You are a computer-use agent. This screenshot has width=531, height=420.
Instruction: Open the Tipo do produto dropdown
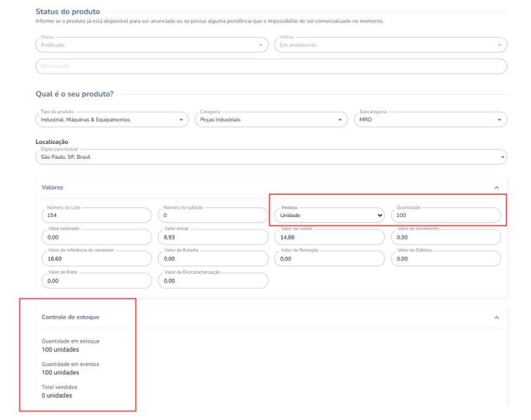coord(112,119)
